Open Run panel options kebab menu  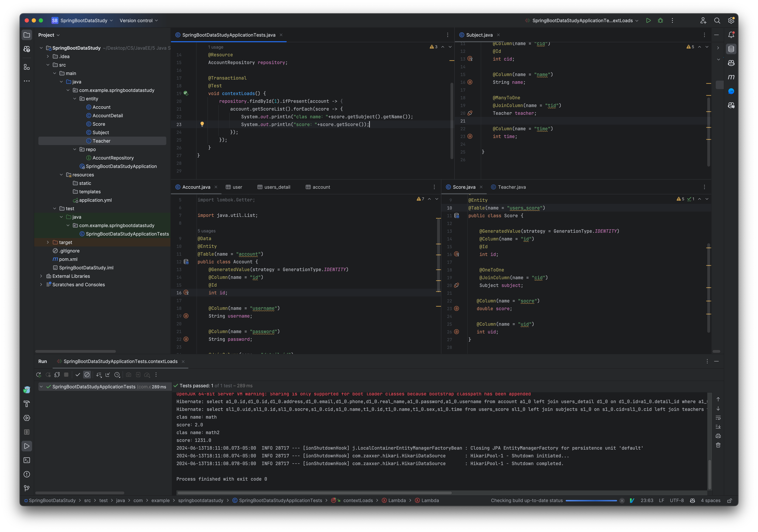(707, 361)
